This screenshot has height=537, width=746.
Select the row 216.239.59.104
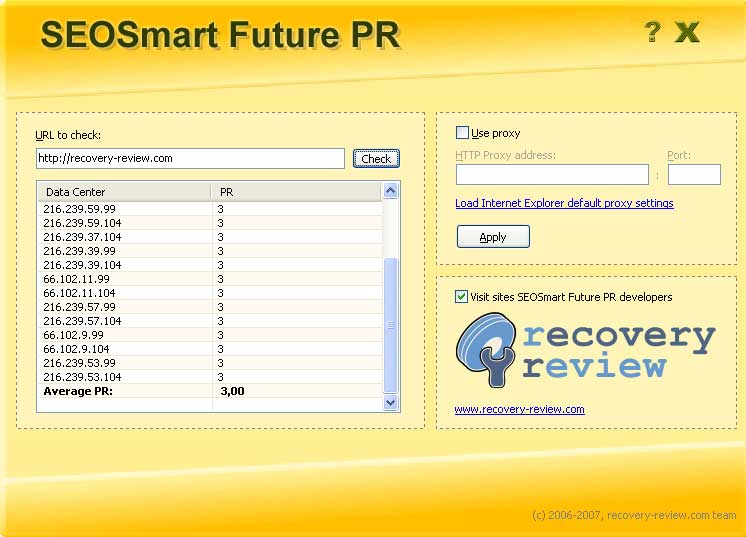coord(210,223)
